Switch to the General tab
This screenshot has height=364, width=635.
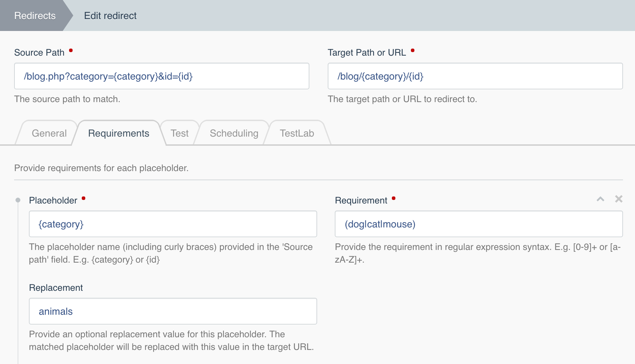click(49, 133)
